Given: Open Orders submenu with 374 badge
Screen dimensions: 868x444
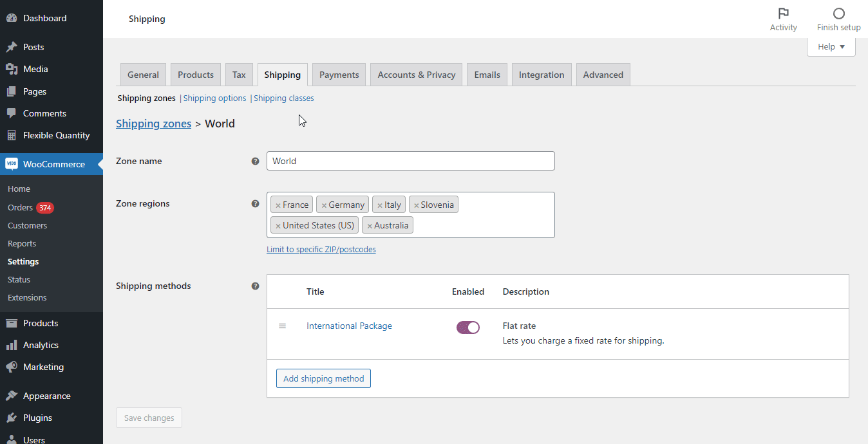Looking at the screenshot, I should tap(31, 207).
